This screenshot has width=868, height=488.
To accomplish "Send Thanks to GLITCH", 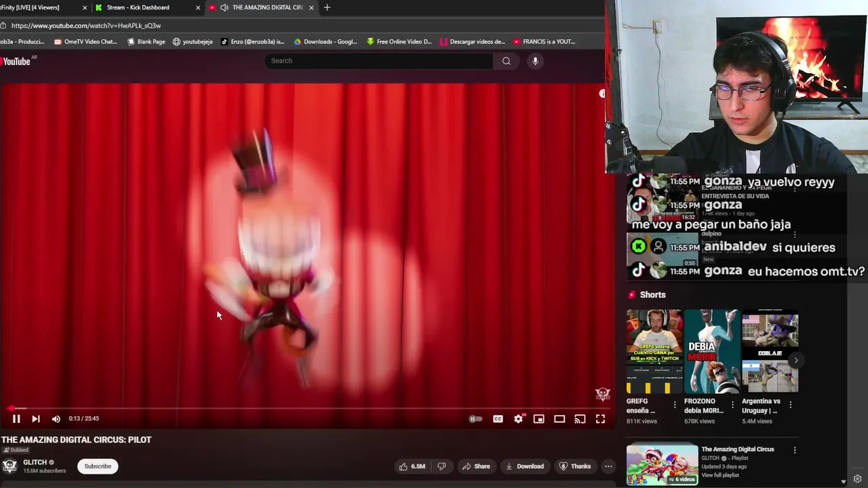I will click(575, 466).
